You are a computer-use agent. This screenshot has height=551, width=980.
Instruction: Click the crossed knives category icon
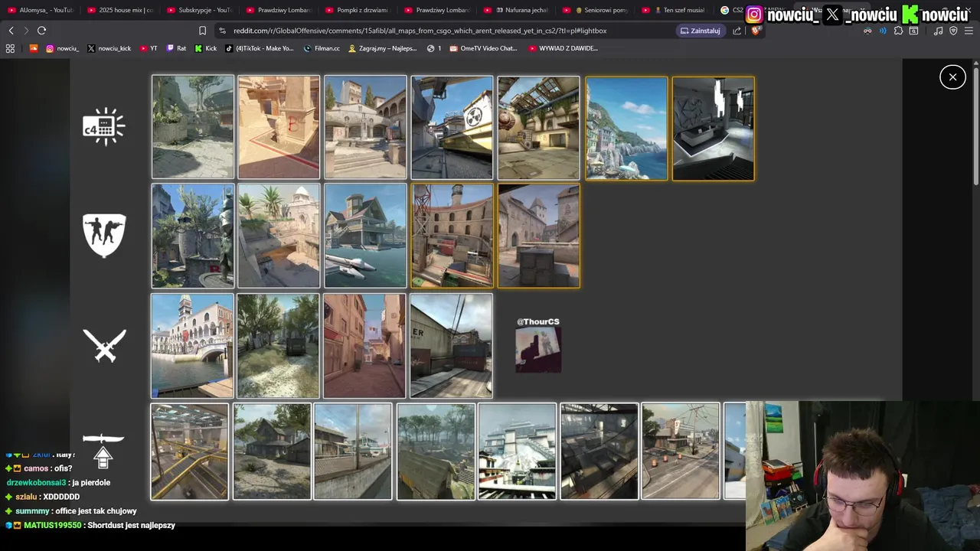coord(104,345)
